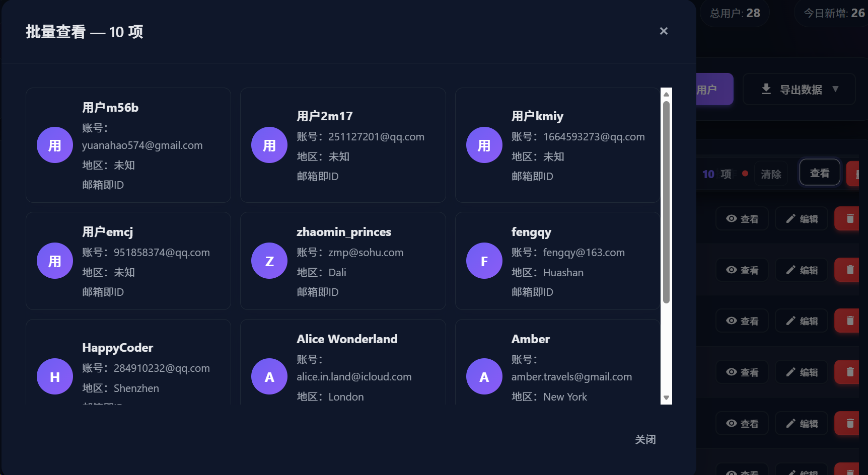Click the name HappyCoder
Viewport: 868px width, 475px height.
point(117,347)
